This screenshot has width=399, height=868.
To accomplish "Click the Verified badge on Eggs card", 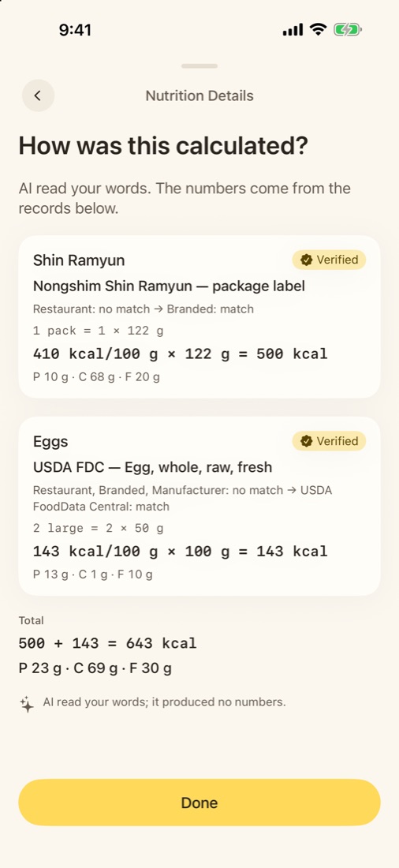I will (329, 441).
